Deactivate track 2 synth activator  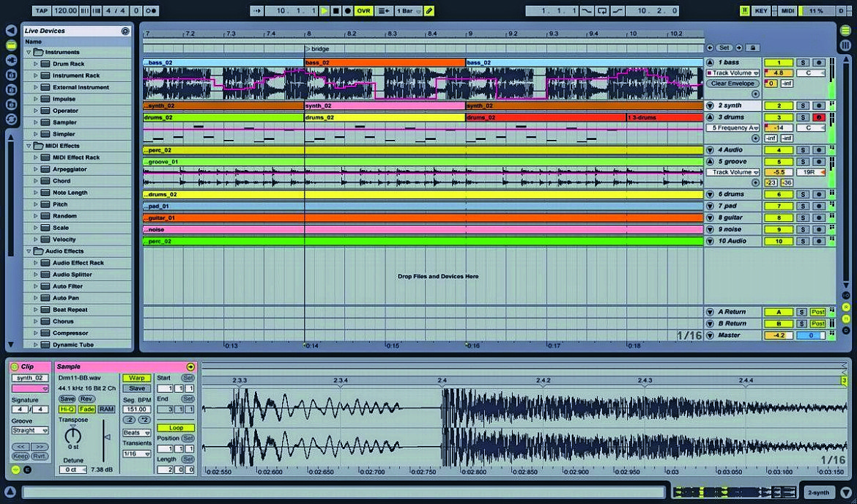click(779, 106)
